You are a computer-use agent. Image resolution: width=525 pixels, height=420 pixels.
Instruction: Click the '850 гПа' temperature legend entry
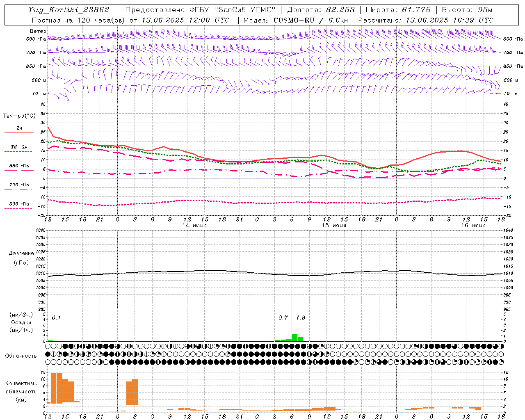[19, 166]
